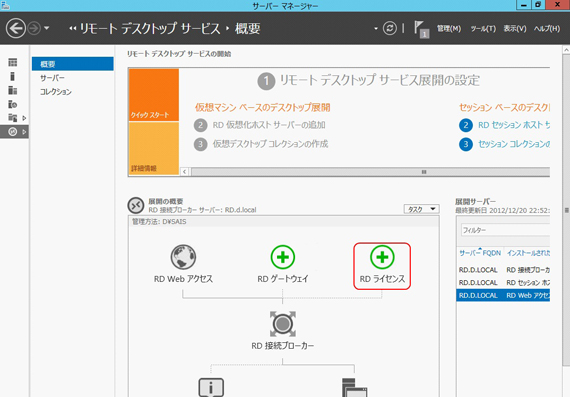Expand Remote Desktop Services sidebar arrow
570x397 pixels.
pos(24,132)
